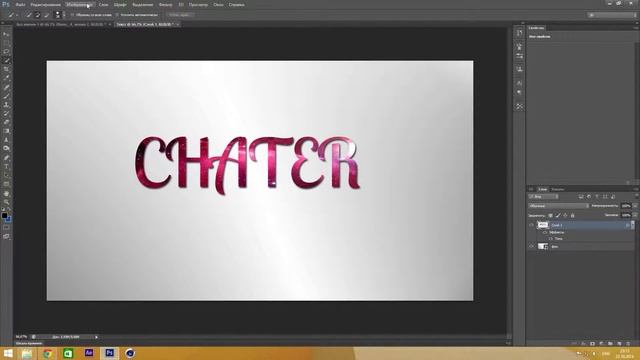Open the Окно menu
640x360 pixels.
tap(218, 4)
